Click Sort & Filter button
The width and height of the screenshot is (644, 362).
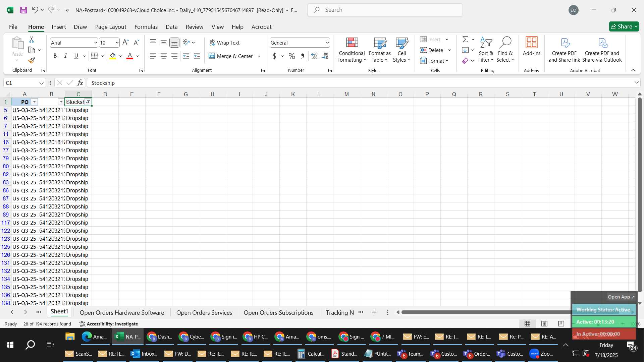(x=486, y=49)
